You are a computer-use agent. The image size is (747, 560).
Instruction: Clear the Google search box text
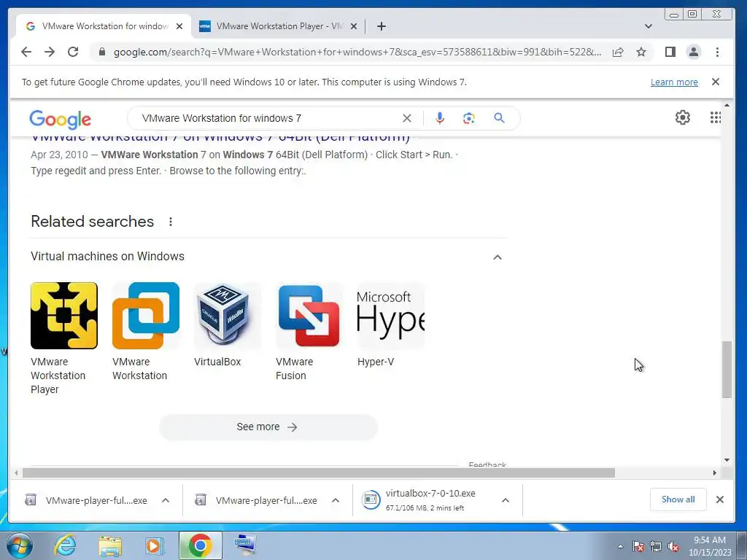click(x=407, y=118)
